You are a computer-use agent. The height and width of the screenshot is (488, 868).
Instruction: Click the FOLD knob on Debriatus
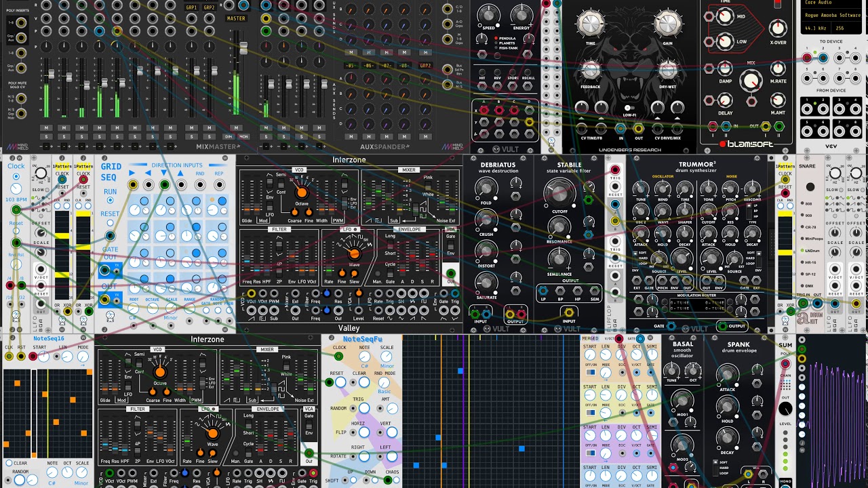pos(486,188)
